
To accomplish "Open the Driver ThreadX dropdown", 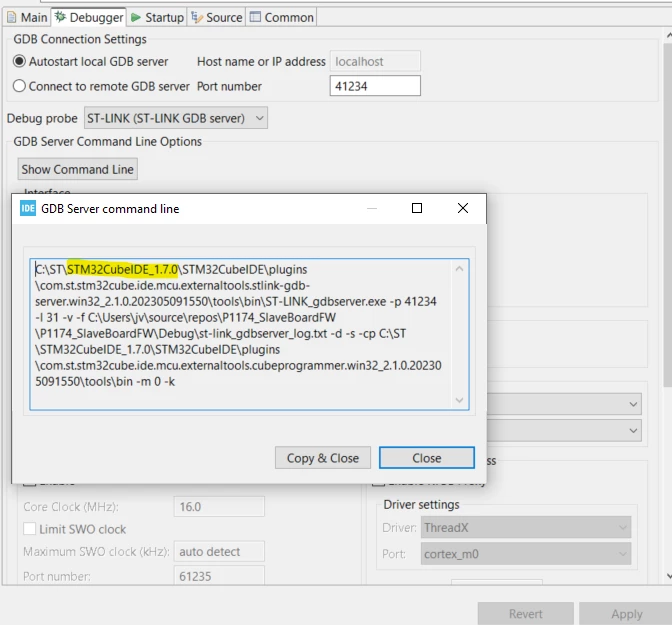I will (526, 527).
